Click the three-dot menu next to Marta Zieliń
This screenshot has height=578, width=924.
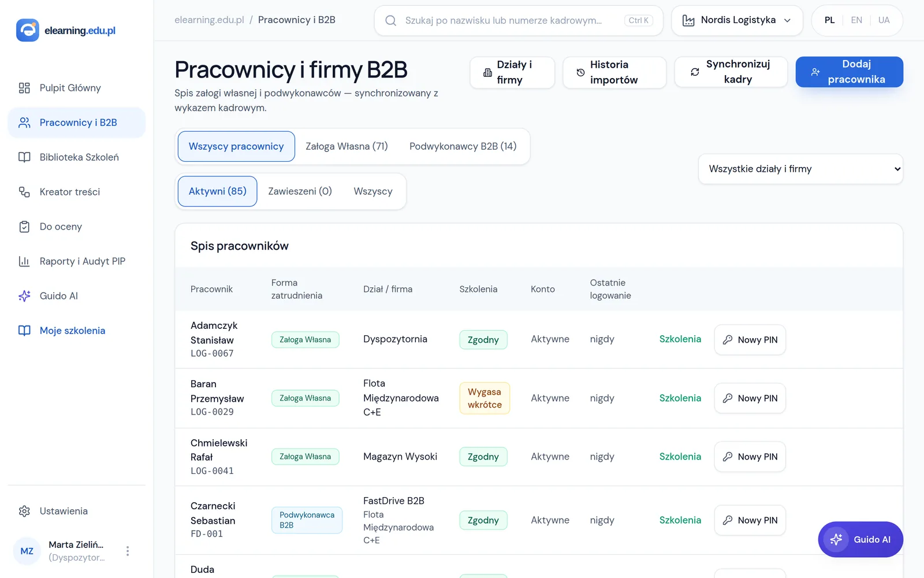click(x=128, y=551)
